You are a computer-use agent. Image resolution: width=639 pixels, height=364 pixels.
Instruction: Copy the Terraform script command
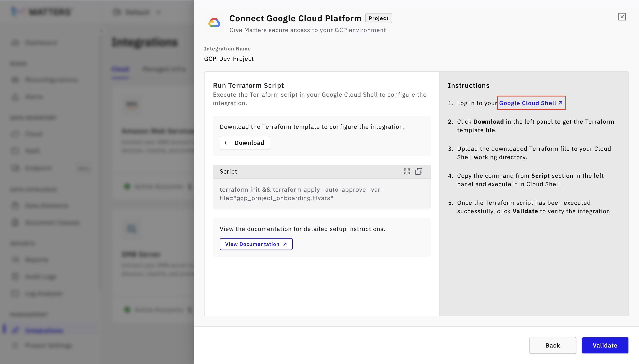[419, 171]
